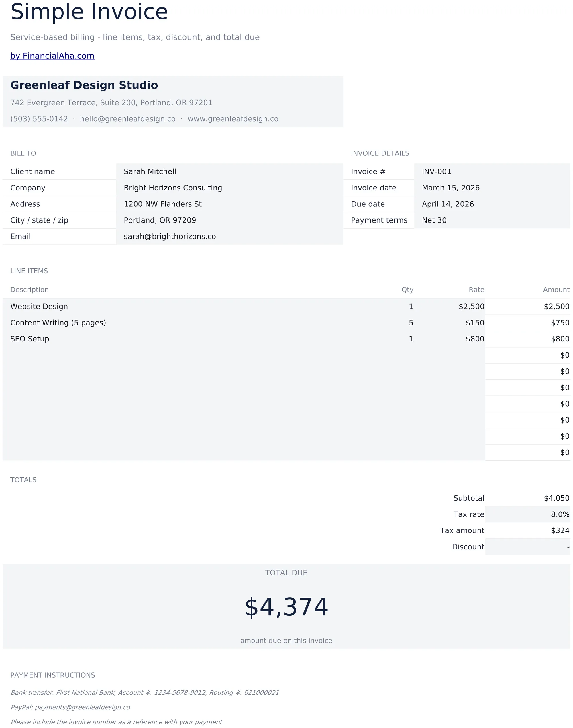This screenshot has width=573, height=728.
Task: Click the TOTAL DUE heading
Action: tap(286, 573)
